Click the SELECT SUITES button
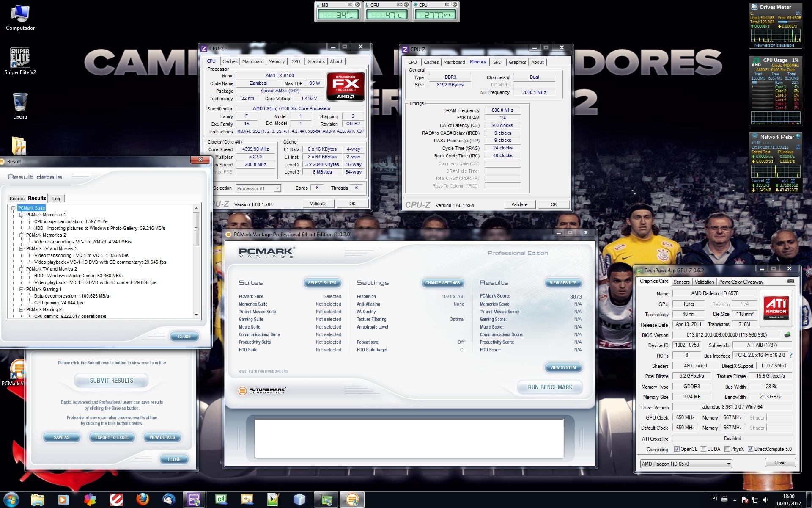Image resolution: width=812 pixels, height=508 pixels. click(x=322, y=283)
